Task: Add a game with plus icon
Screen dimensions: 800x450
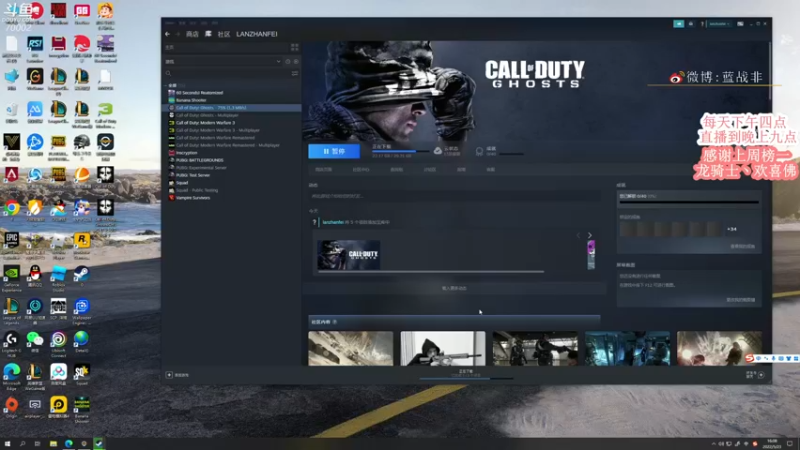Action: tap(169, 375)
